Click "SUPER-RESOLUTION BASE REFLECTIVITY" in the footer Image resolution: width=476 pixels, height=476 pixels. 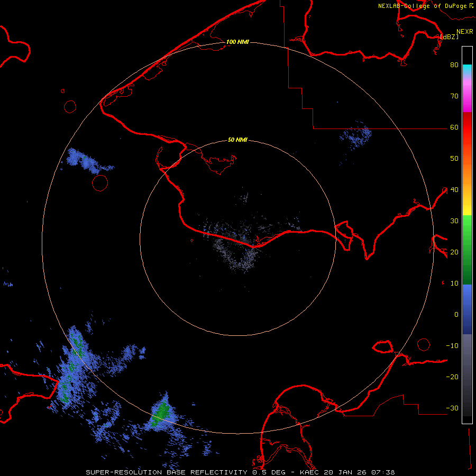coord(167,472)
